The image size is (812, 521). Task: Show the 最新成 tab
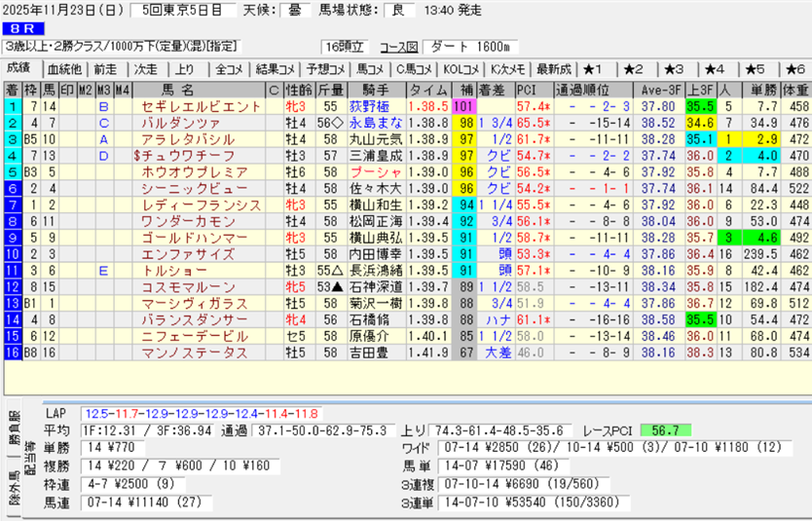(552, 69)
